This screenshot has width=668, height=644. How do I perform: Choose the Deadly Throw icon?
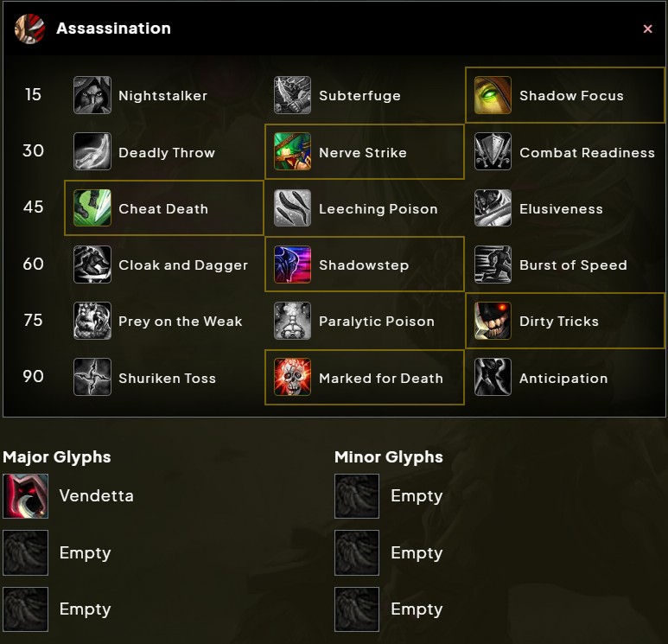click(x=92, y=152)
